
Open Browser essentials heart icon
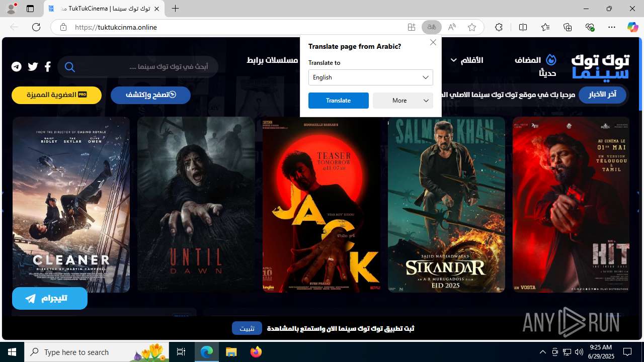(590, 27)
